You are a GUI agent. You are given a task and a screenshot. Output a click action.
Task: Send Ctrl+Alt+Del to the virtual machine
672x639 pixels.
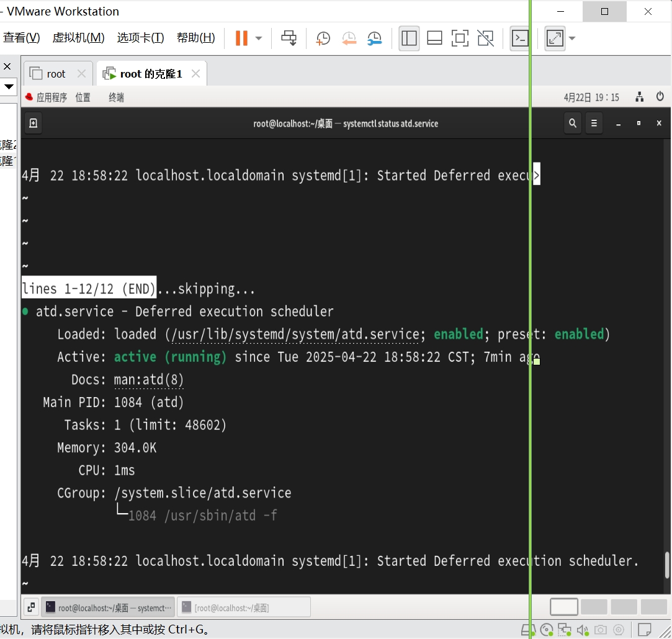(x=289, y=38)
